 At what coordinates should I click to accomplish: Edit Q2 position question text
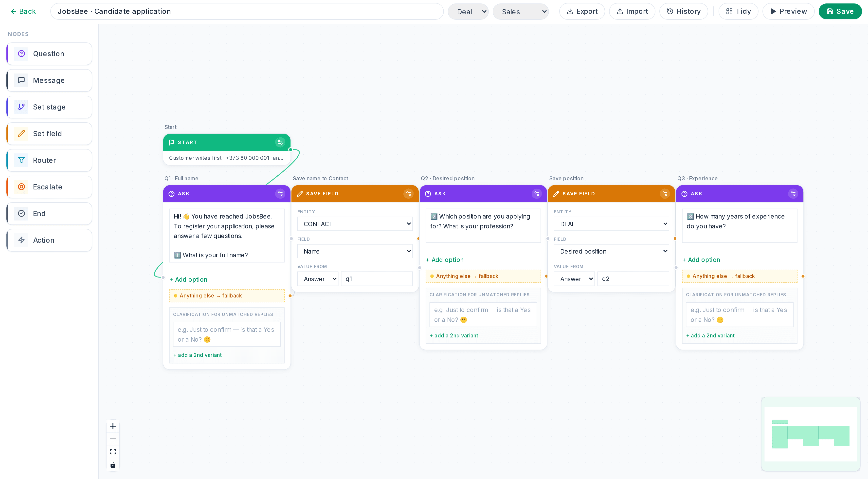tap(483, 225)
